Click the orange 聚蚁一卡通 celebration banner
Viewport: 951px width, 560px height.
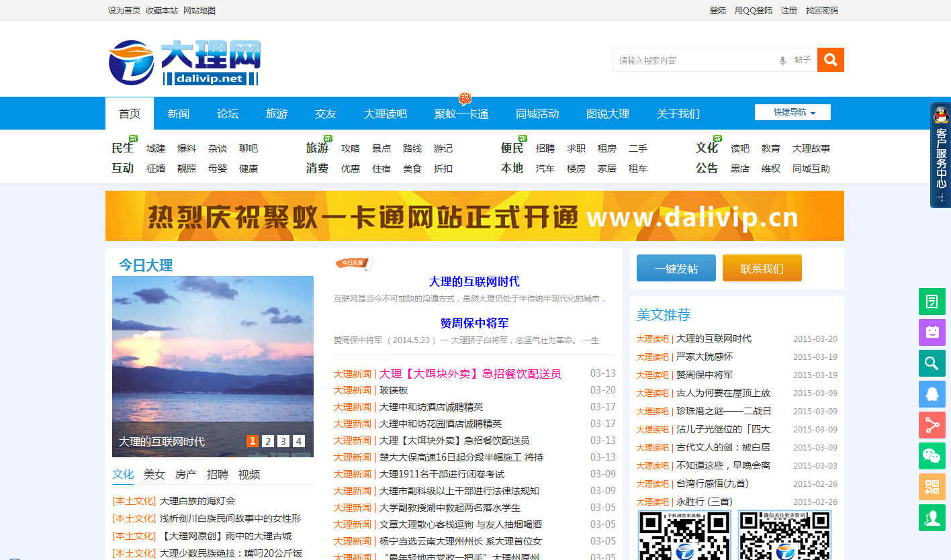click(x=474, y=216)
